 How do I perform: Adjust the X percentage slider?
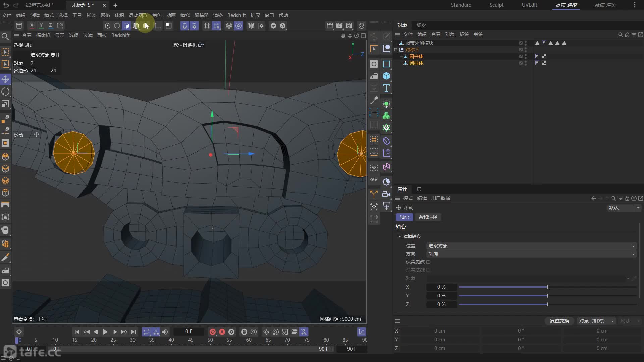547,287
